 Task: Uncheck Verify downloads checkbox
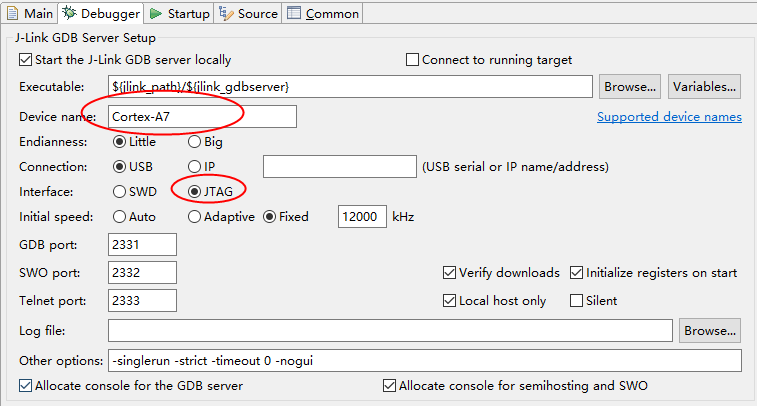pyautogui.click(x=449, y=272)
